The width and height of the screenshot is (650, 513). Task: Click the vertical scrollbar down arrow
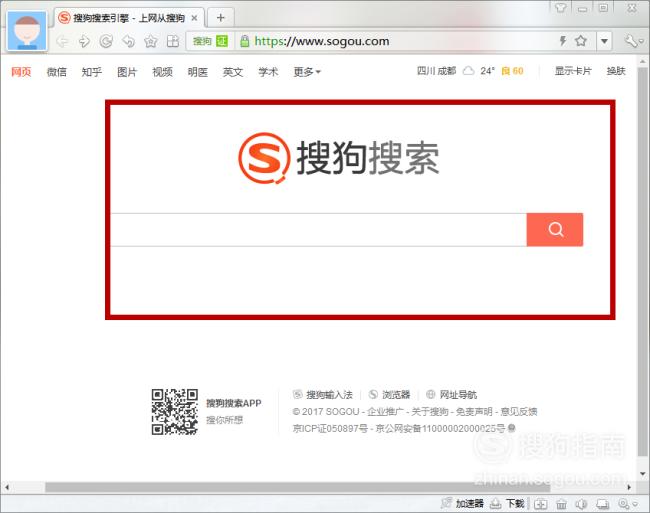pos(643,474)
